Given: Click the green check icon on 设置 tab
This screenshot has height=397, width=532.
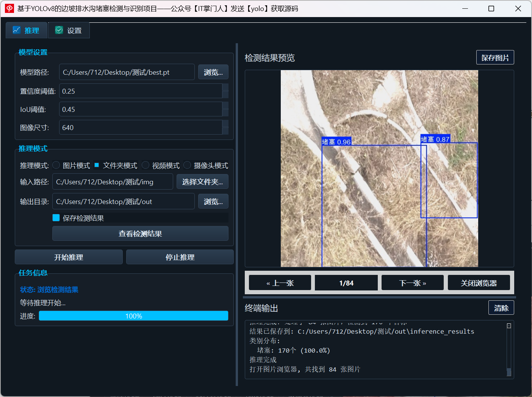Looking at the screenshot, I should point(59,30).
